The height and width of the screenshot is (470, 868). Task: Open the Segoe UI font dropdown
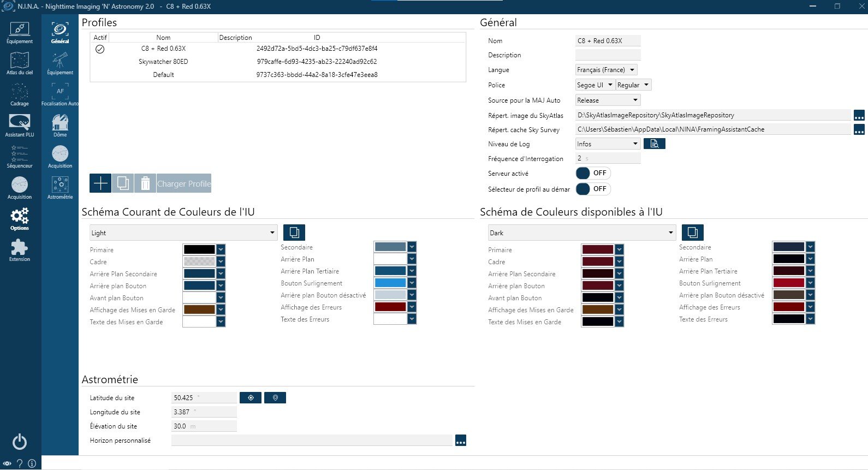coord(595,85)
